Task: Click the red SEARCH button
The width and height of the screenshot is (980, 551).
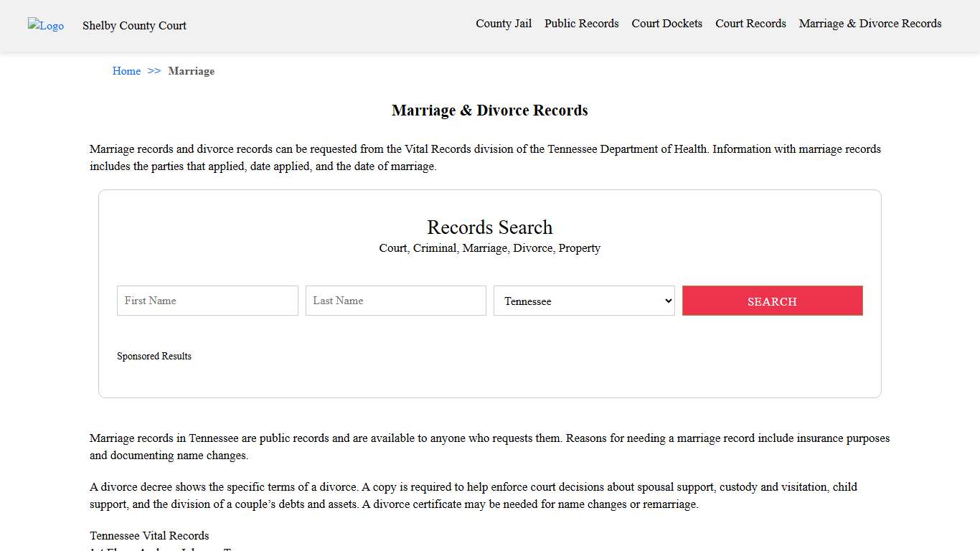Action: (772, 301)
